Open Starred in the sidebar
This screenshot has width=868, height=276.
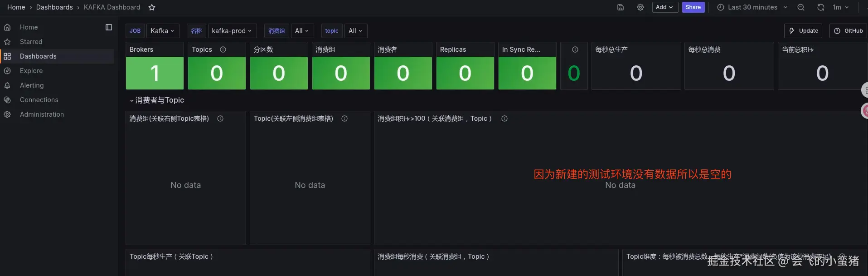(31, 42)
